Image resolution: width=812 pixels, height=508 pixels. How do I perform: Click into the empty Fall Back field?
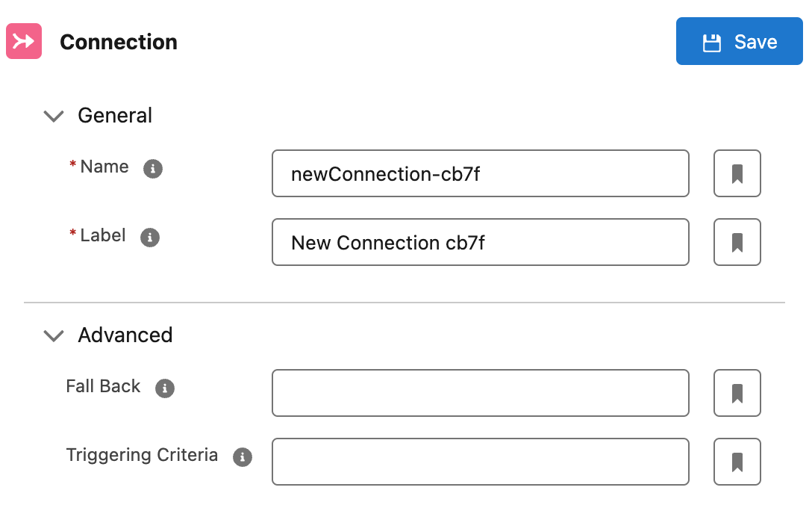481,393
